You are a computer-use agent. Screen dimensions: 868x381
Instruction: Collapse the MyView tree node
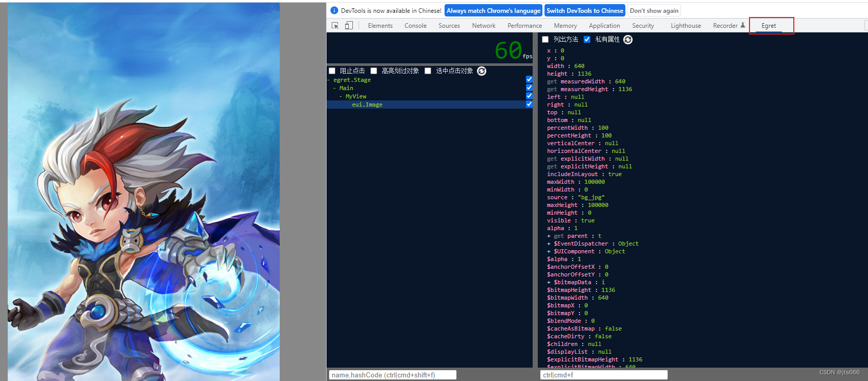click(x=341, y=97)
